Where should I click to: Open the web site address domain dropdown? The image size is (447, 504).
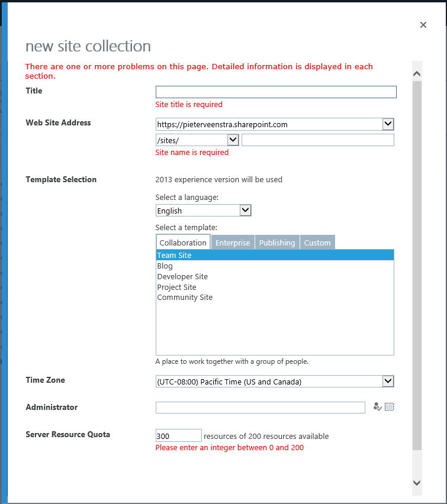pos(275,124)
